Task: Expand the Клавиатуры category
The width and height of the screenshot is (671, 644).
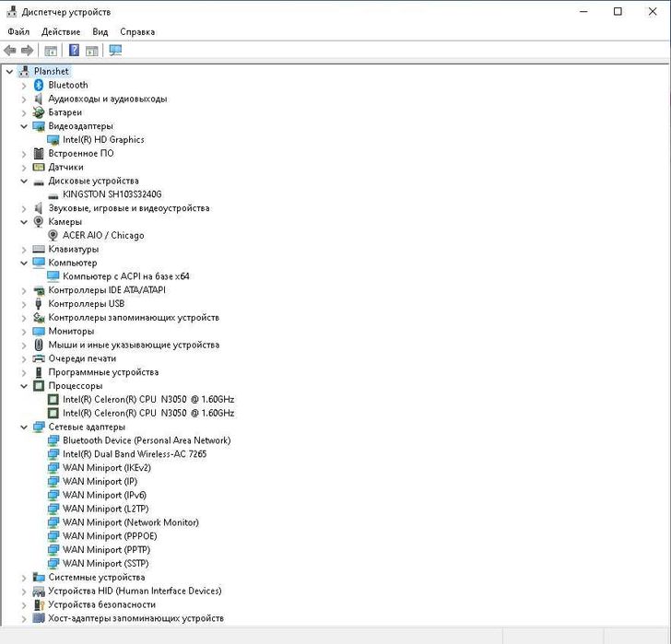Action: point(24,250)
